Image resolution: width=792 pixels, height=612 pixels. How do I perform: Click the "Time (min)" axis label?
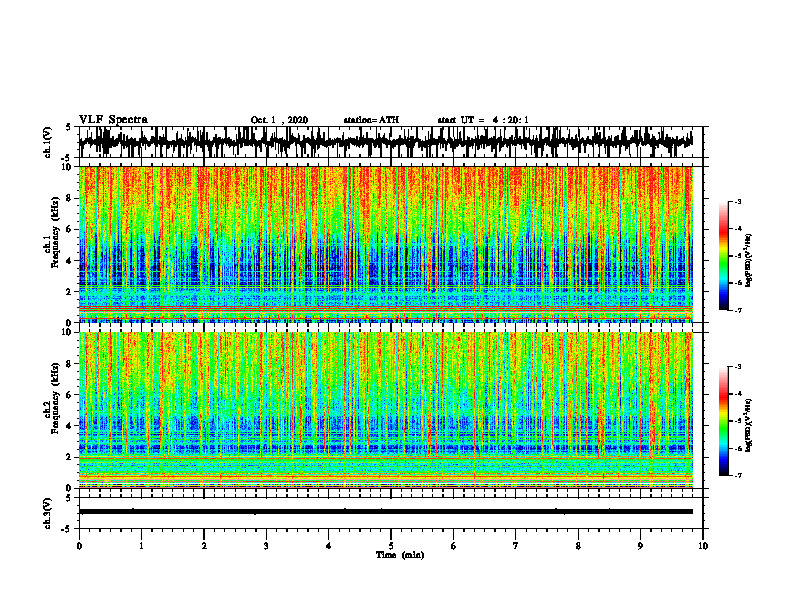pos(400,555)
